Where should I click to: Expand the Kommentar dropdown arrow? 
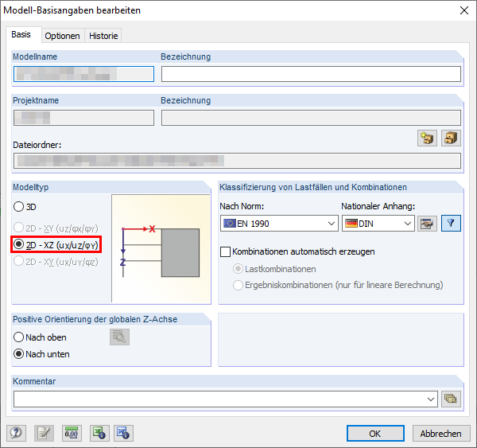coord(431,399)
